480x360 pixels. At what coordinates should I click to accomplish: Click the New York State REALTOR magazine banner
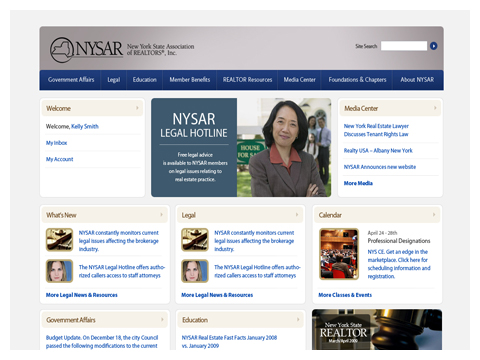(x=377, y=330)
